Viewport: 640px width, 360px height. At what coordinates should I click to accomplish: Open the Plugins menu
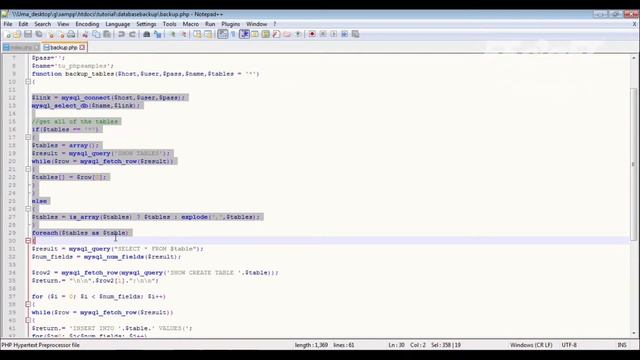point(231,24)
